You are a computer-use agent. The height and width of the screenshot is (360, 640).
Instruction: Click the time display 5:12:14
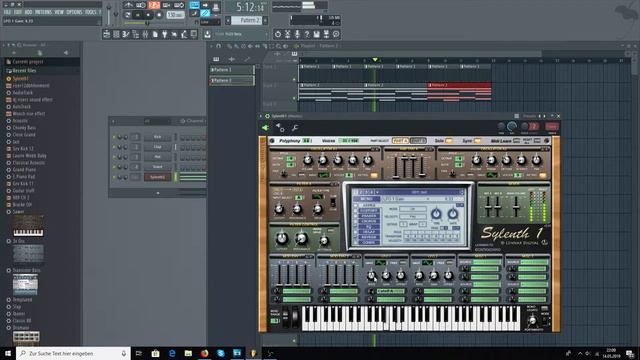pyautogui.click(x=250, y=7)
